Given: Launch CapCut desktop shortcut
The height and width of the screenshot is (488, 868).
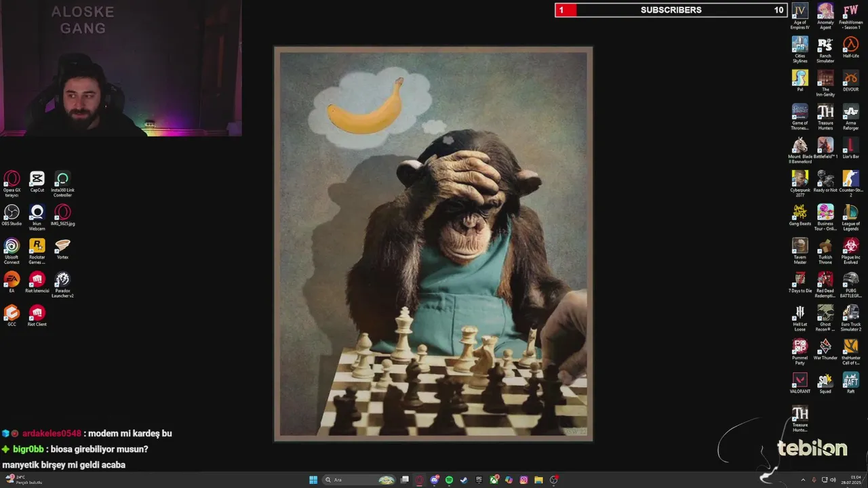Looking at the screenshot, I should pyautogui.click(x=37, y=181).
